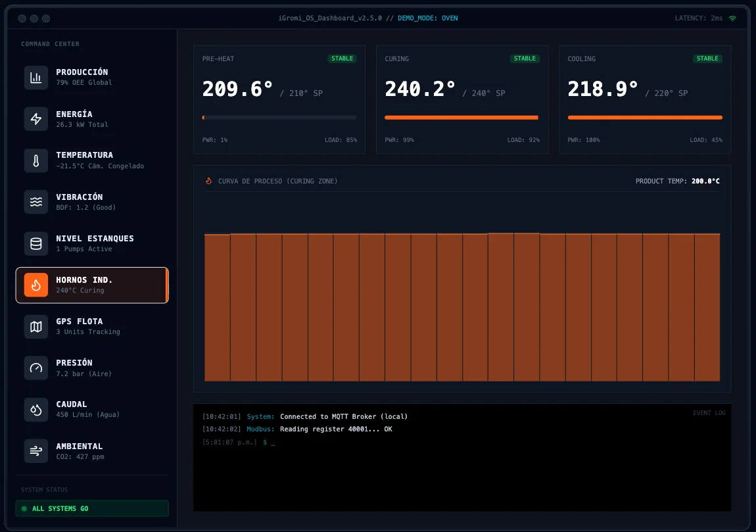Click the STABLE badge on the Cooling card
Image resolution: width=756 pixels, height=532 pixels.
(707, 59)
